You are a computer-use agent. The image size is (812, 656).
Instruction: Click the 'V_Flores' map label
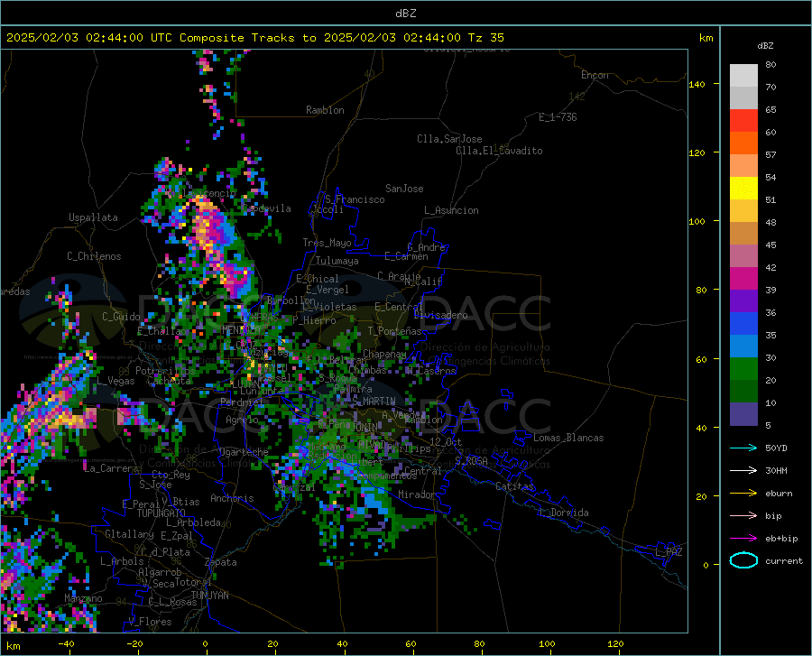[x=150, y=622]
